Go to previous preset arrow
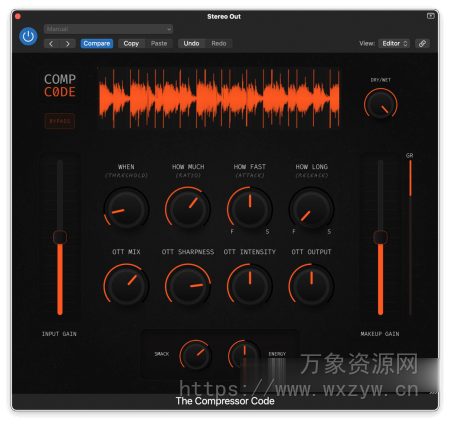The width and height of the screenshot is (450, 424). coord(51,43)
